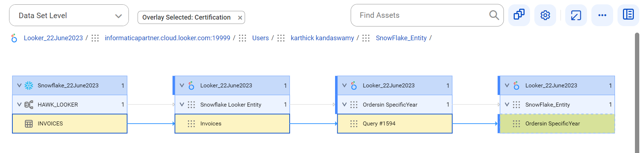The height and width of the screenshot is (153, 644).
Task: Collapse the Snowflake_22June2023 node
Action: (x=19, y=86)
